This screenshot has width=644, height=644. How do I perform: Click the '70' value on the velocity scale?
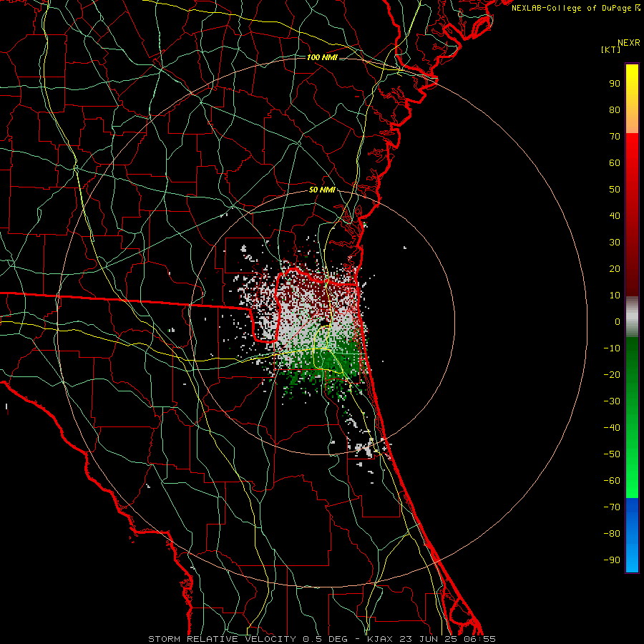pos(615,137)
